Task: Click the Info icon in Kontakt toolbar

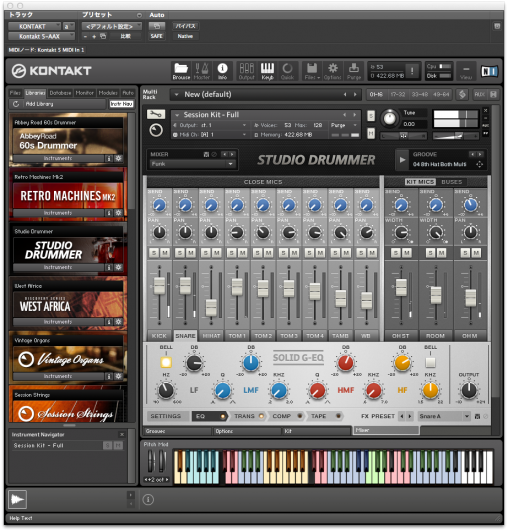Action: (222, 71)
